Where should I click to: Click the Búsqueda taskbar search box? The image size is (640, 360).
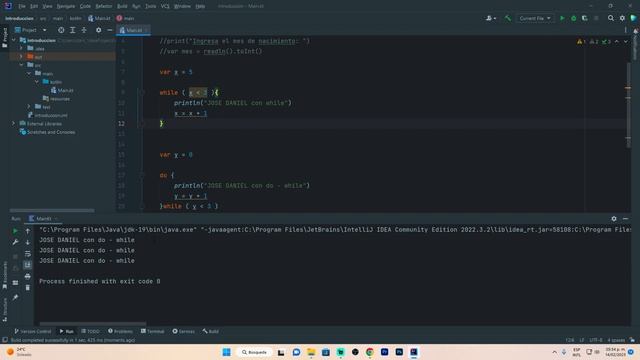point(254,352)
